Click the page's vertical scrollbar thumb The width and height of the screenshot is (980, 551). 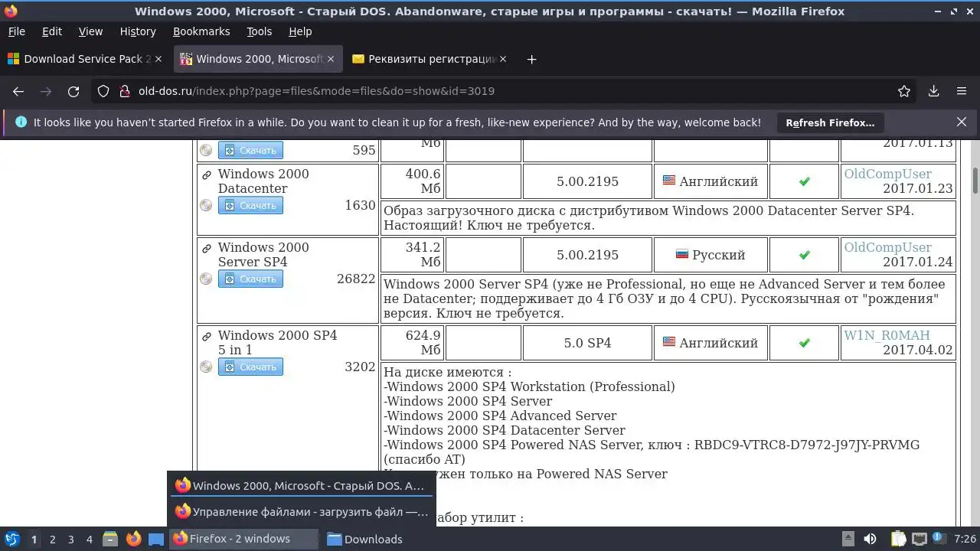[x=975, y=179]
